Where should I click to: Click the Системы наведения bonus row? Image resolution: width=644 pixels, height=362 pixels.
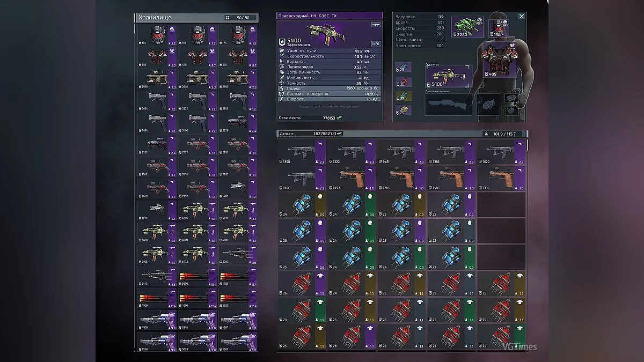(330, 94)
